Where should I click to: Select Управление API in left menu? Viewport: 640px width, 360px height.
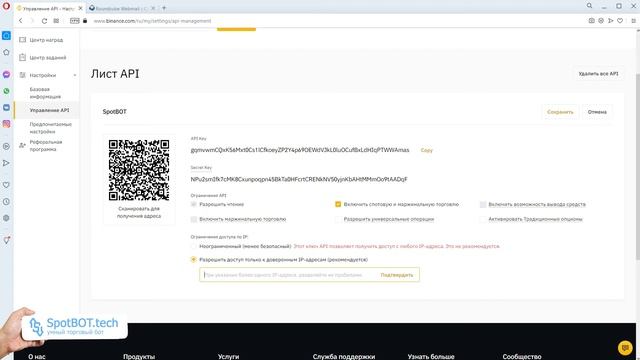49,110
